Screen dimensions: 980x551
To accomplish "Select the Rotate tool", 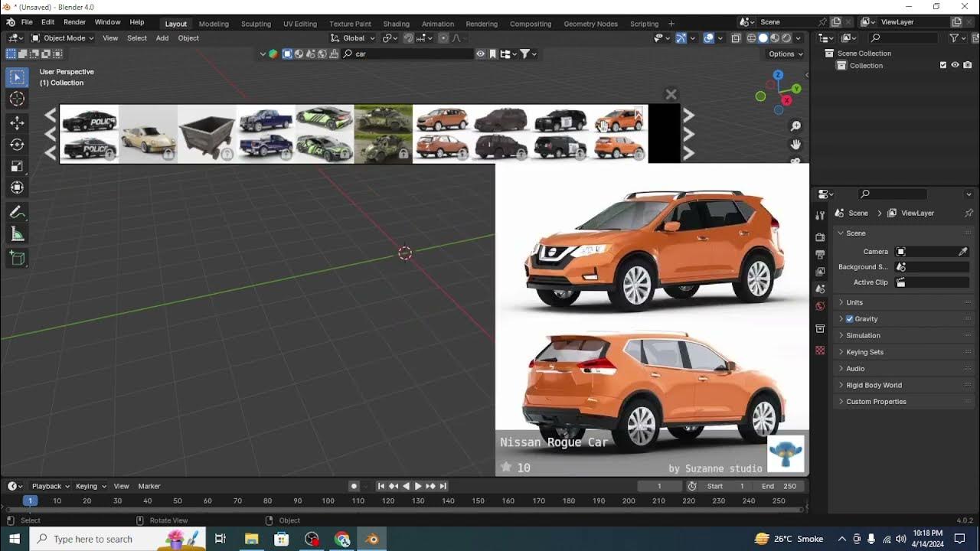I will (x=17, y=145).
